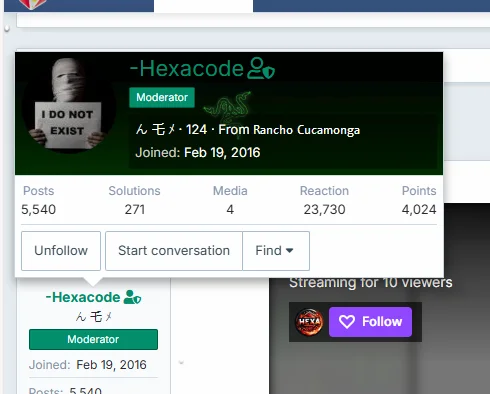Image resolution: width=490 pixels, height=394 pixels.
Task: Click Start conversation button
Action: tap(174, 251)
